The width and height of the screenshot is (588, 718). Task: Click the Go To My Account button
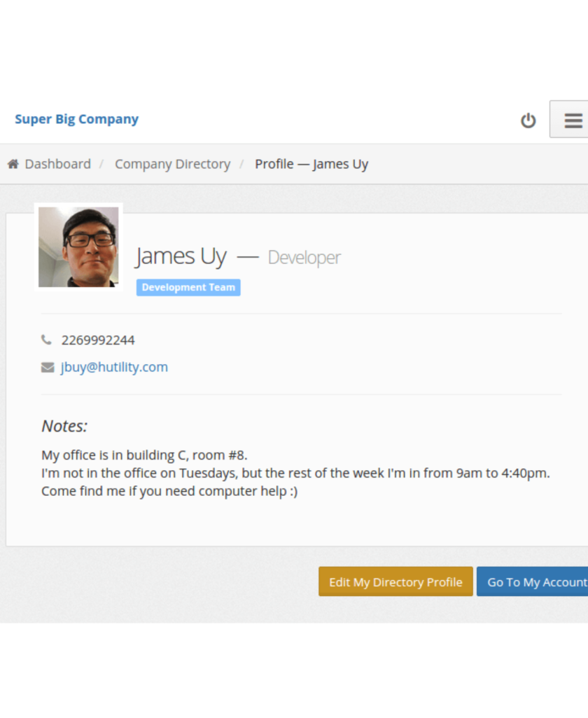click(533, 581)
